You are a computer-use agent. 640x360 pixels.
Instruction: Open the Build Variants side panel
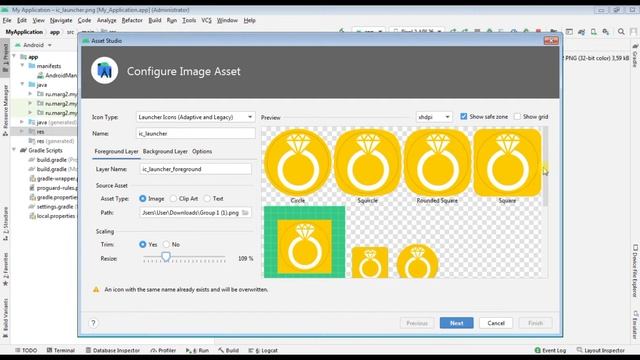pyautogui.click(x=5, y=318)
